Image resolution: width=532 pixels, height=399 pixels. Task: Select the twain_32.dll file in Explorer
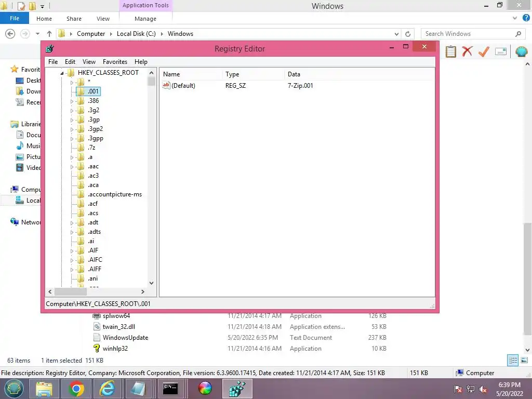(119, 327)
